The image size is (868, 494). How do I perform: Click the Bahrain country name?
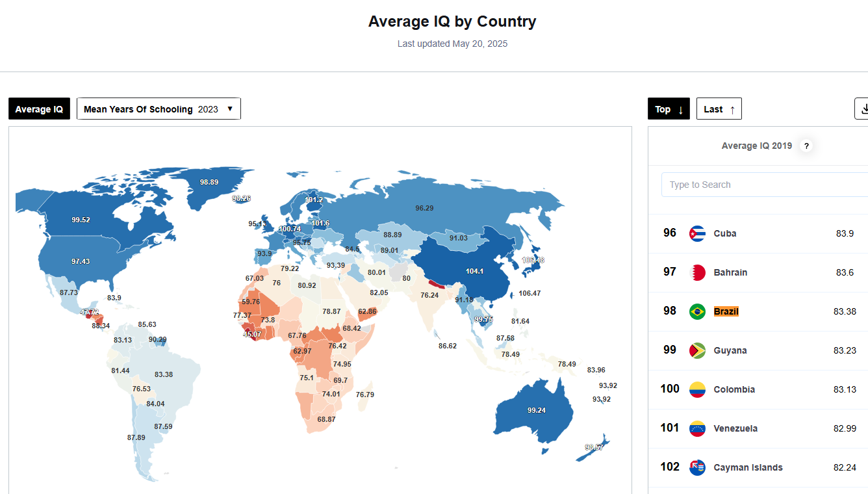[730, 272]
